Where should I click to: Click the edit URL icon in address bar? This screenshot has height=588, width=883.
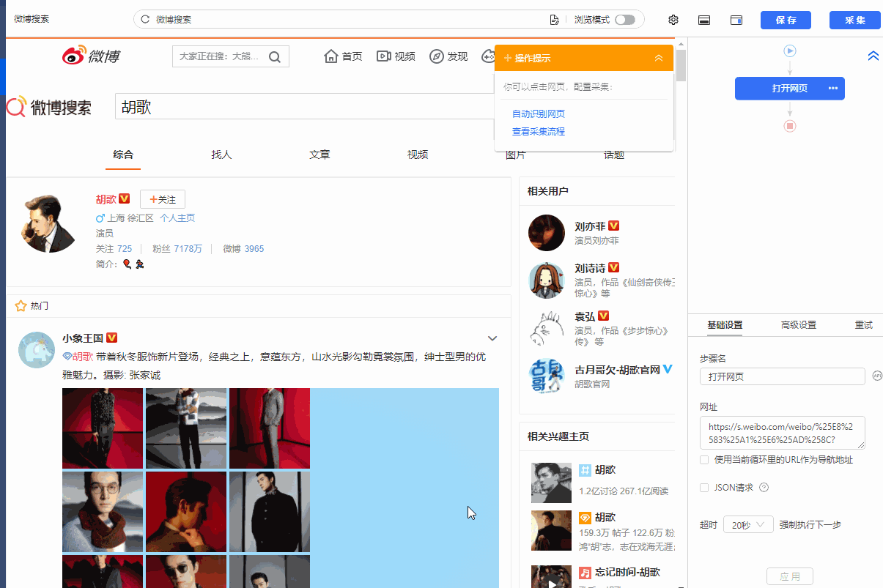coord(555,20)
